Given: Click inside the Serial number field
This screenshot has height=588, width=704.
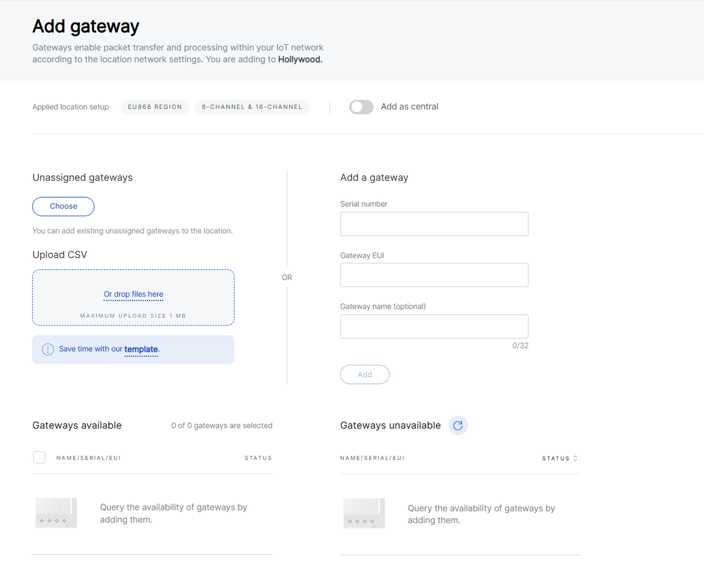Looking at the screenshot, I should coord(434,224).
